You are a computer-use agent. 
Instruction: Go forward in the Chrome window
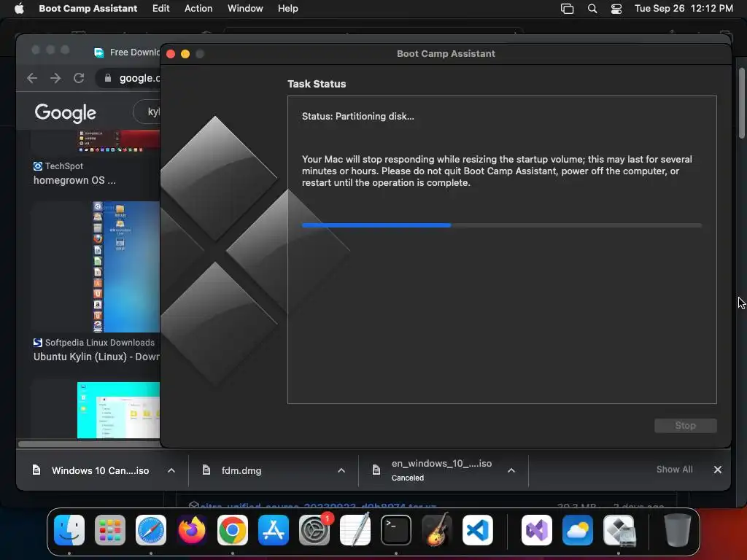coord(55,78)
